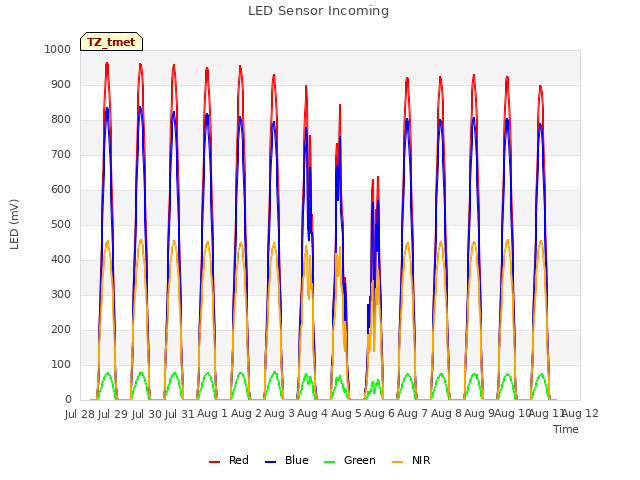The image size is (640, 480).
Task: Click the orange NIR legend swatch
Action: 397,462
